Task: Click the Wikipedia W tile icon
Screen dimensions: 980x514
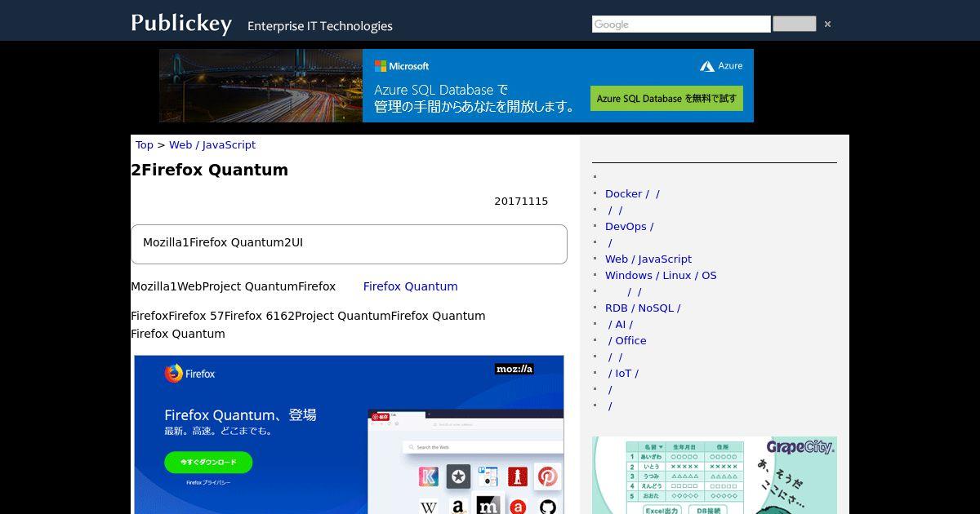Action: (x=429, y=506)
